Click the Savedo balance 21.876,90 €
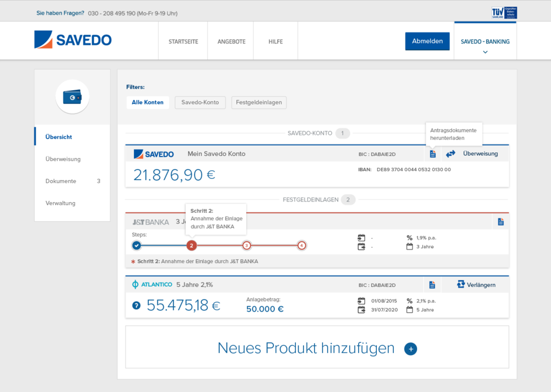Screen dimensions: 551x392 point(174,175)
